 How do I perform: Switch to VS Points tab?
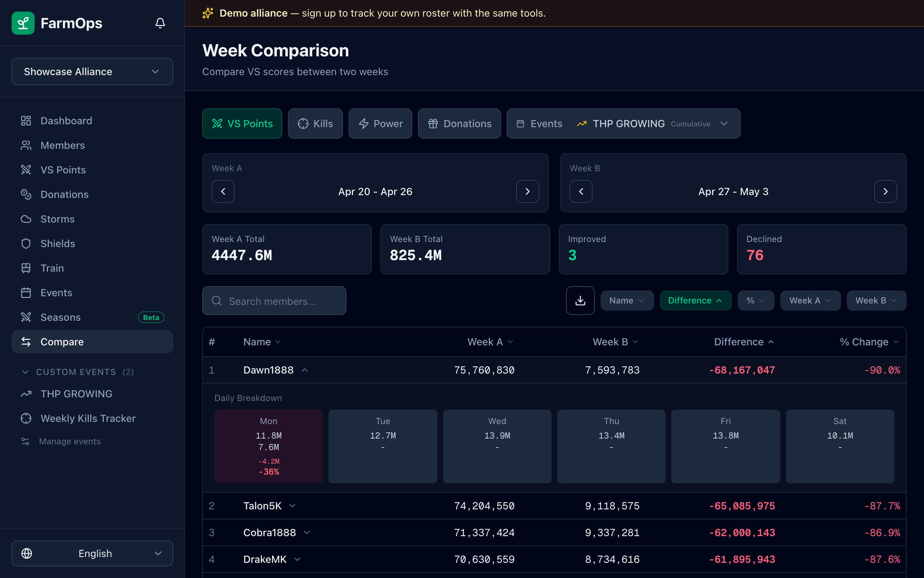pos(242,124)
